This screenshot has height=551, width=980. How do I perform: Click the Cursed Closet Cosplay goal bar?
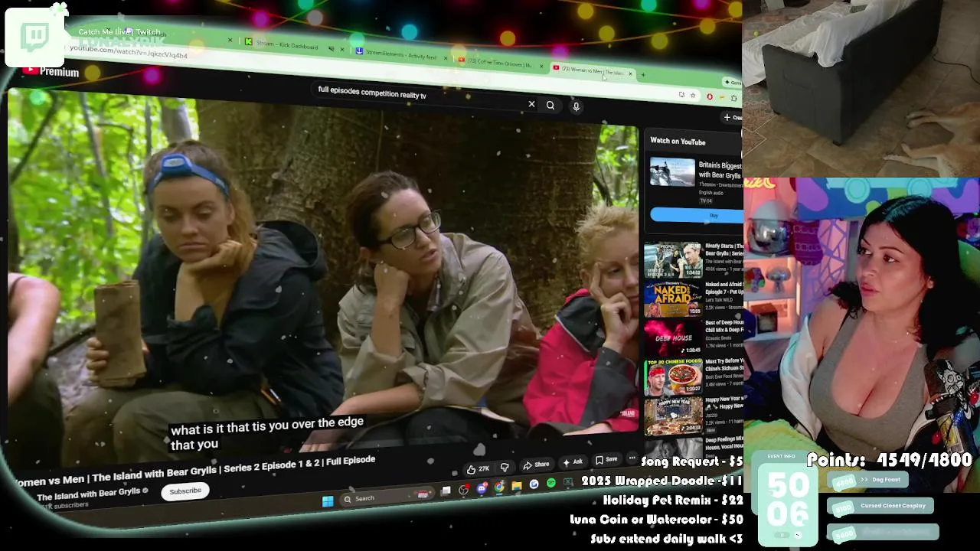[x=880, y=506]
